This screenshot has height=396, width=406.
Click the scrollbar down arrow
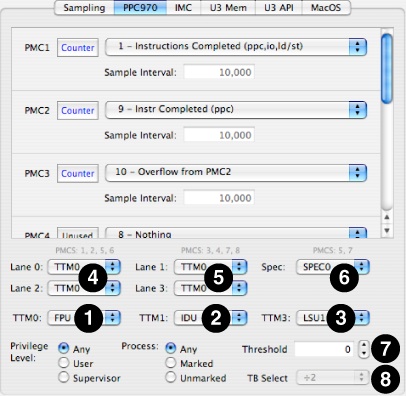(387, 230)
